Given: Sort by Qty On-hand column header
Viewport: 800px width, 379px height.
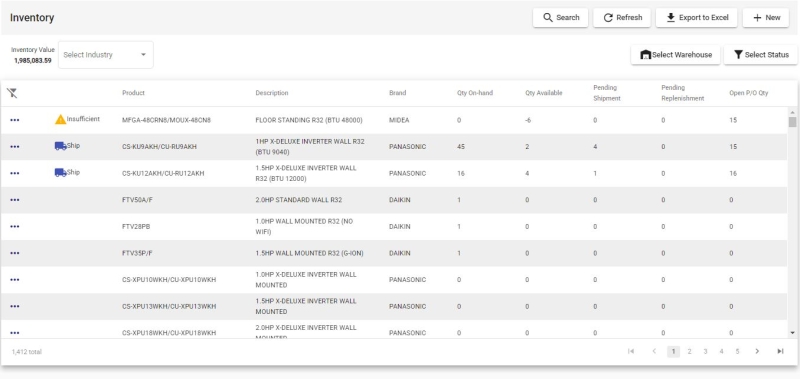Looking at the screenshot, I should pos(475,93).
